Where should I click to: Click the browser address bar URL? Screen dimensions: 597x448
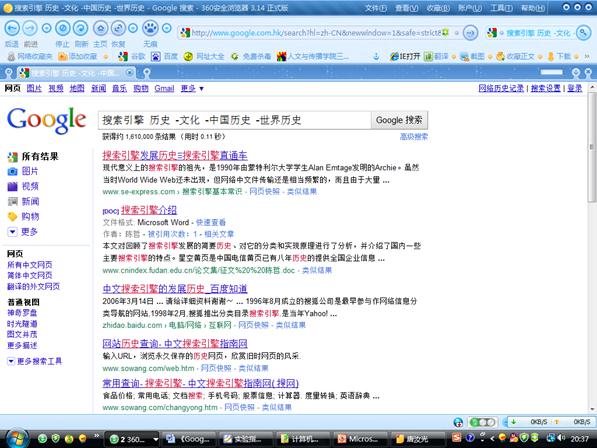315,33
